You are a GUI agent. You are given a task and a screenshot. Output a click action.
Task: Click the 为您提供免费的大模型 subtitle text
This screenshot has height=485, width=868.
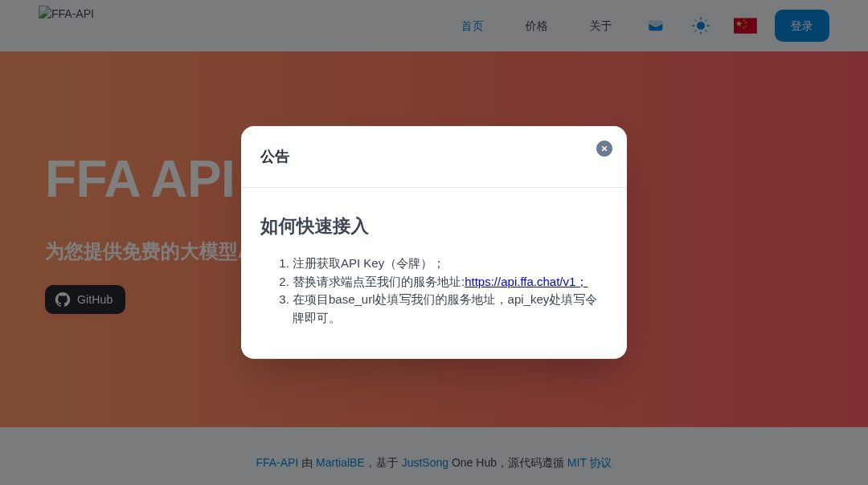click(x=141, y=251)
